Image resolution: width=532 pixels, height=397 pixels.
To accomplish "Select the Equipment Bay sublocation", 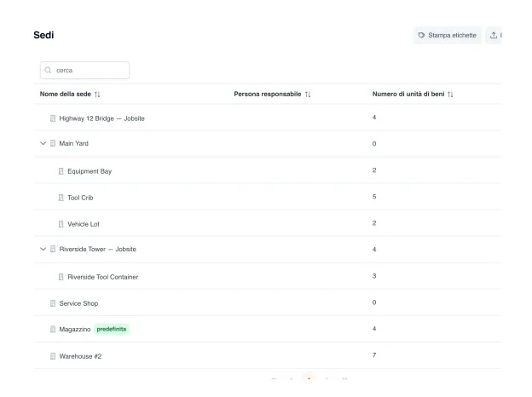I will [x=90, y=171].
